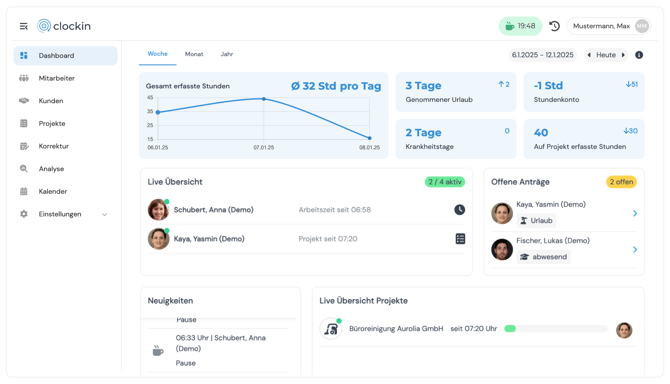
Task: Switch to the Jahr tab
Action: click(x=227, y=54)
